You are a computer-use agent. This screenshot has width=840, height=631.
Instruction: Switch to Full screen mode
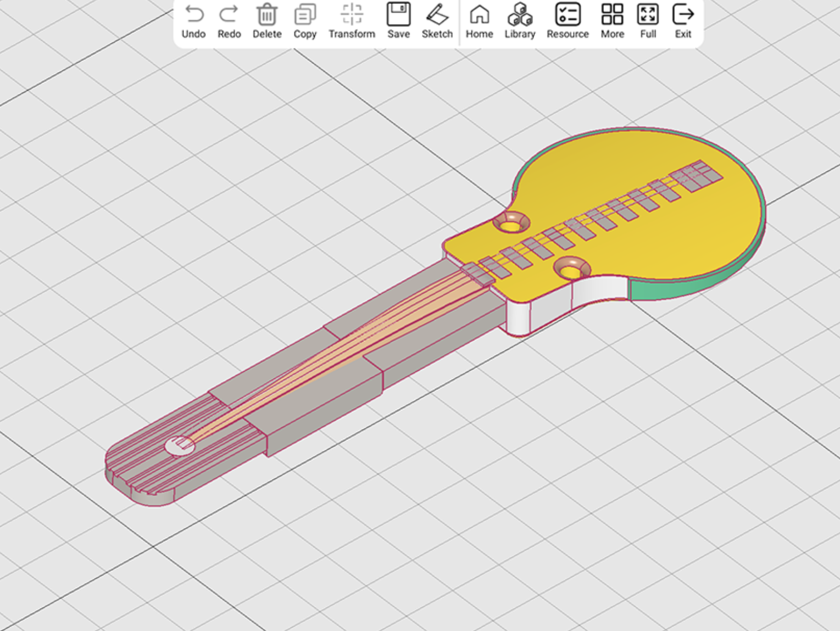tap(648, 15)
